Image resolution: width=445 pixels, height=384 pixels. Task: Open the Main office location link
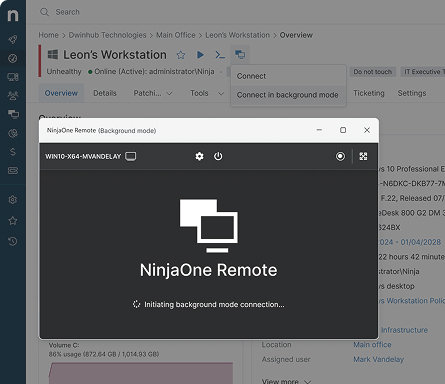pyautogui.click(x=372, y=345)
